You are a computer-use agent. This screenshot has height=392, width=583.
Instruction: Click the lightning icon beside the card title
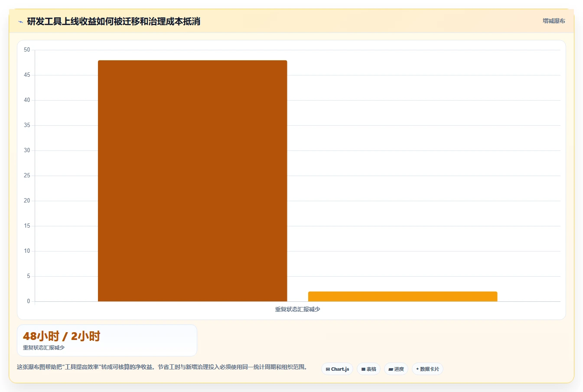[20, 22]
